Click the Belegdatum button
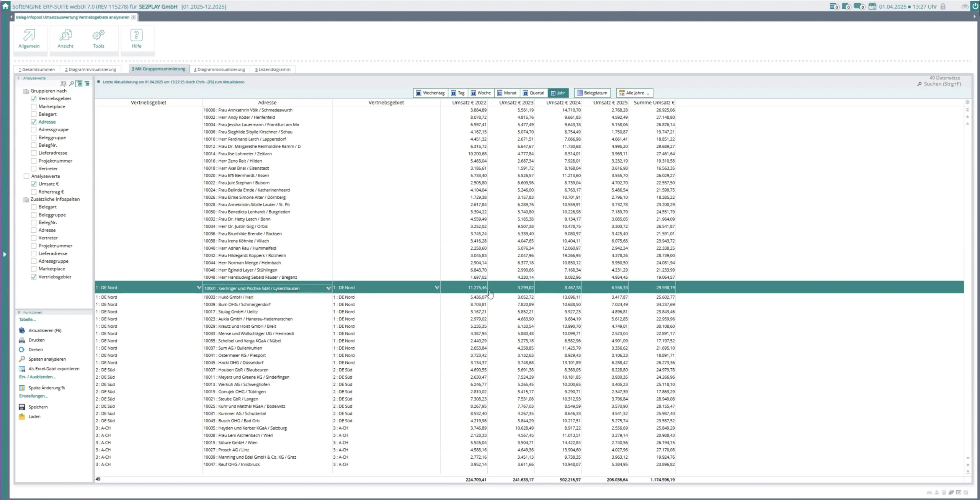The width and height of the screenshot is (980, 500). pos(592,93)
